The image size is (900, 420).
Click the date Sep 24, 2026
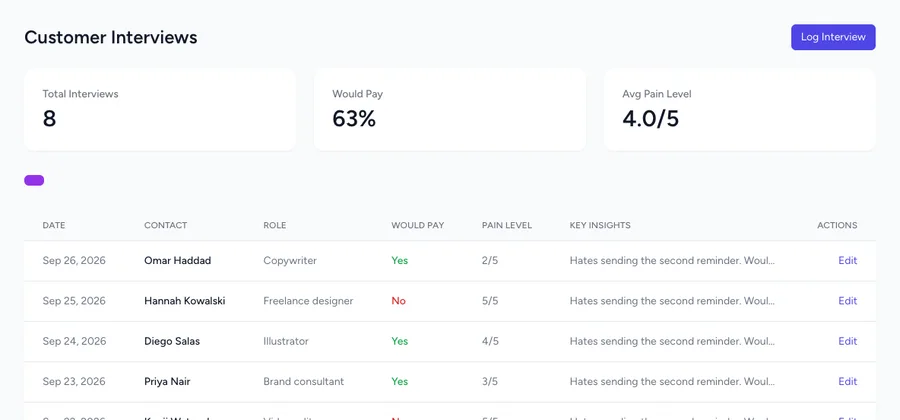74,341
